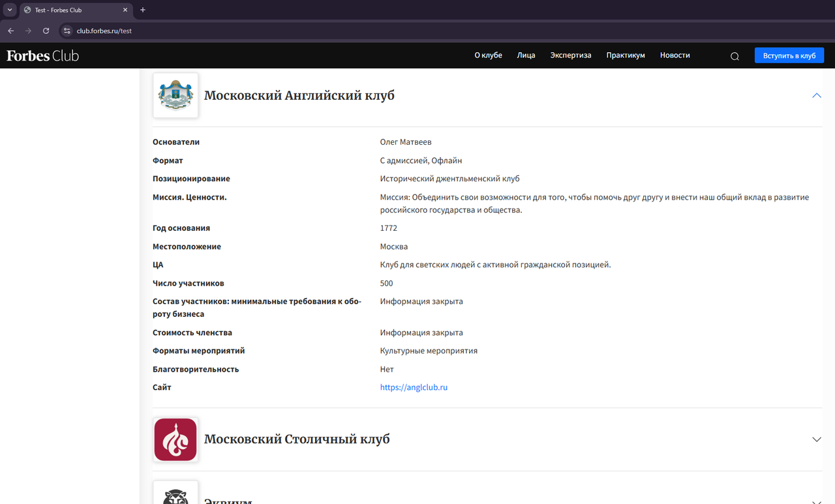835x504 pixels.
Task: Open the Новости menu item
Action: [675, 55]
